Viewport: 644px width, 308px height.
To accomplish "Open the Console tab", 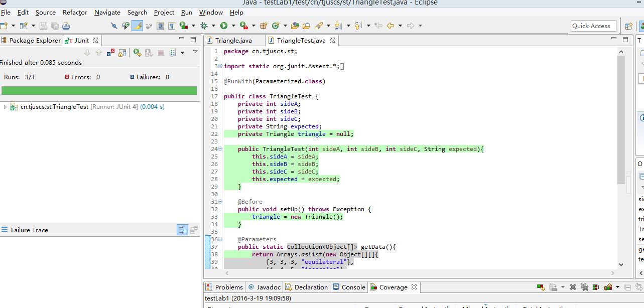I will pos(349,287).
